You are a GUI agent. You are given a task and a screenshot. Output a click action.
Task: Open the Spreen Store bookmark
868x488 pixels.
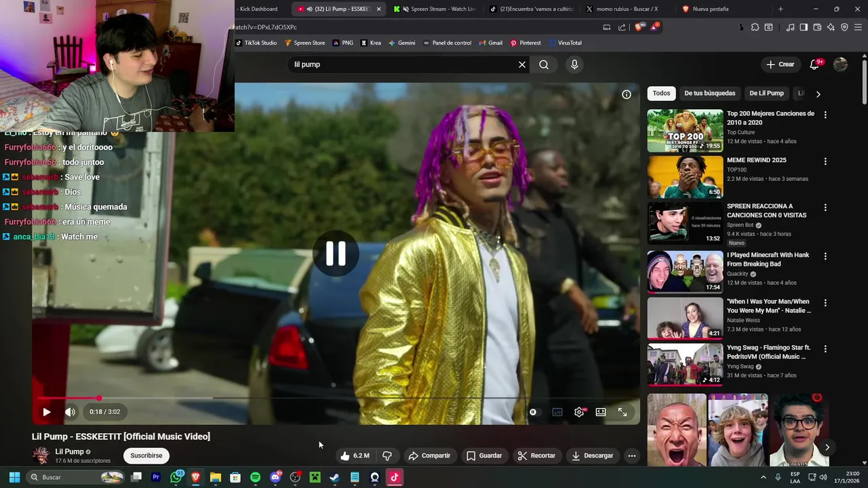pyautogui.click(x=304, y=43)
